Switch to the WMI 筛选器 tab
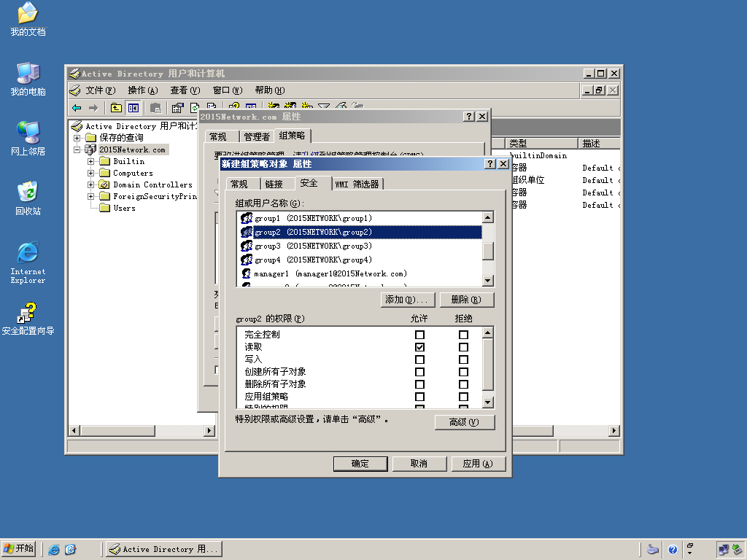 coord(357,184)
